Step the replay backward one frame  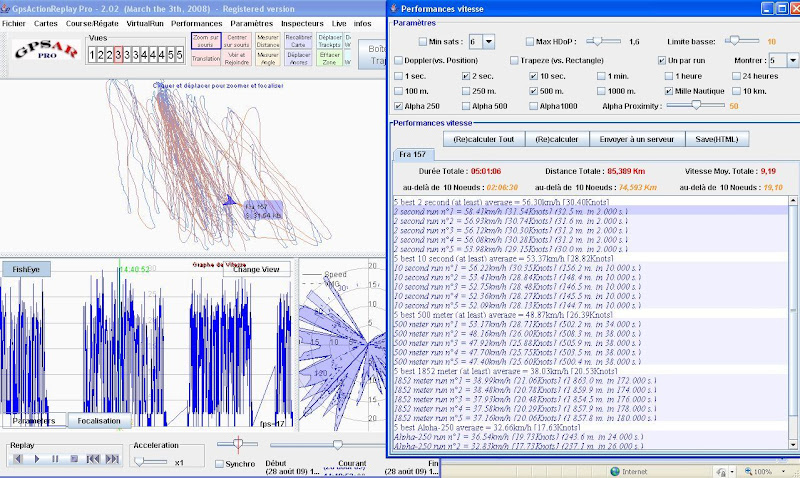click(x=18, y=459)
